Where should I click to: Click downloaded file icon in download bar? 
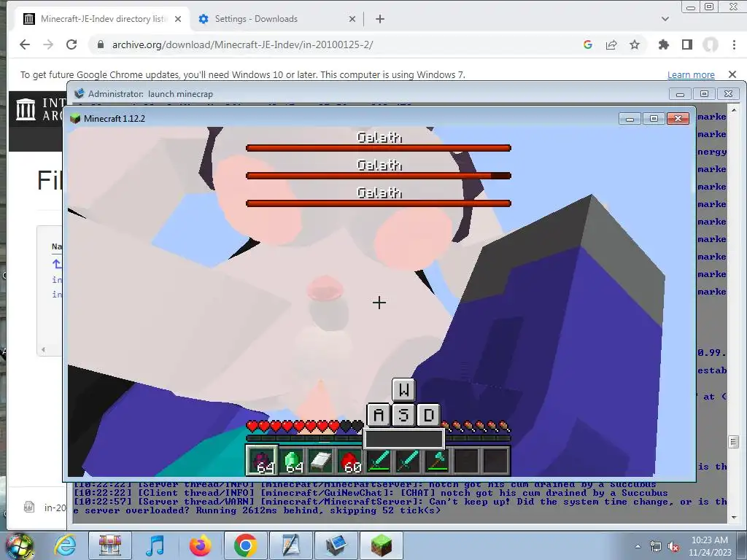pyautogui.click(x=29, y=507)
